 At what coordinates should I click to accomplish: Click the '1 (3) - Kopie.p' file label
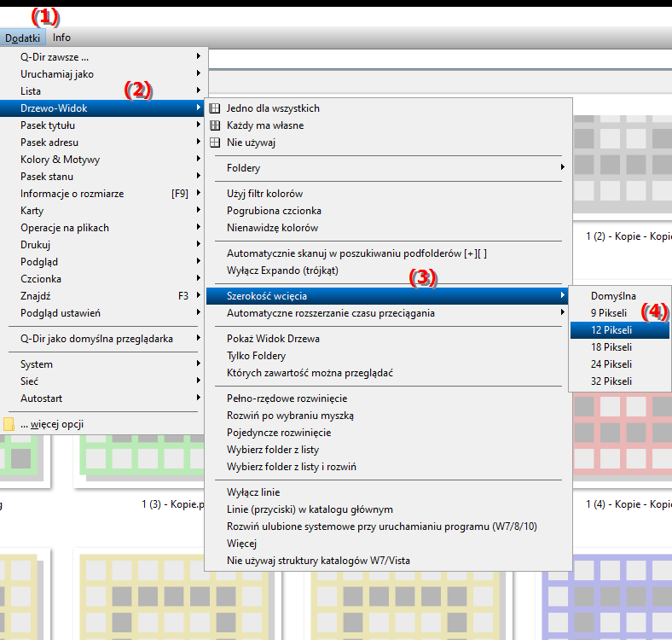[x=173, y=504]
